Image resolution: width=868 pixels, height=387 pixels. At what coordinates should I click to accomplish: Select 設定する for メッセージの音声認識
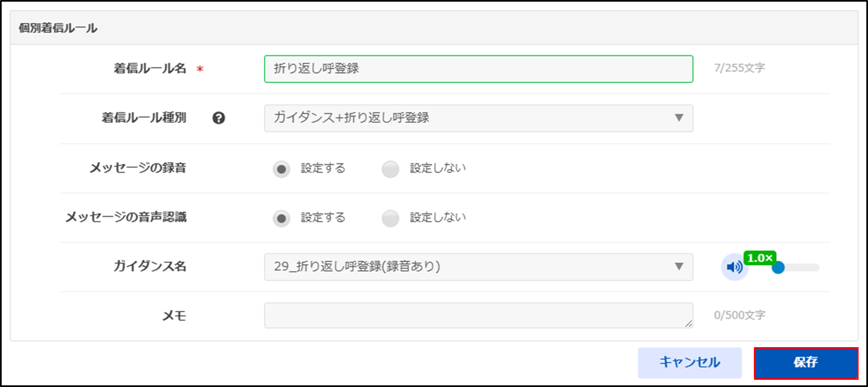(282, 219)
